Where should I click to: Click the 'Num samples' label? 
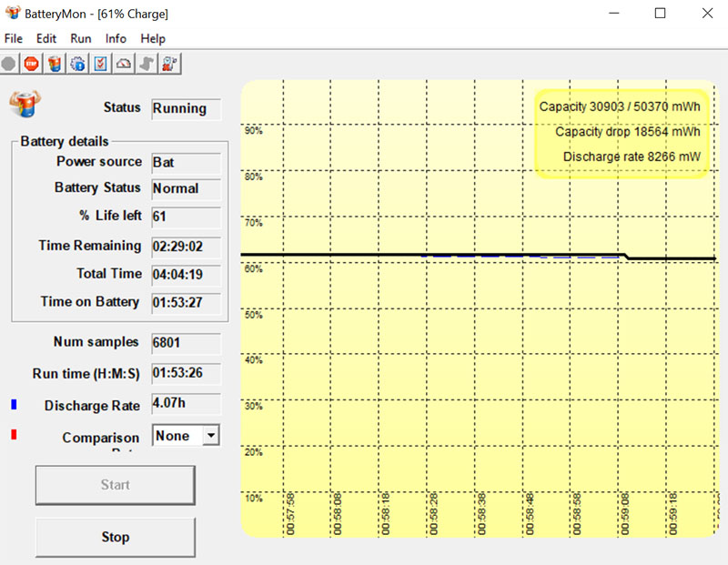[96, 342]
